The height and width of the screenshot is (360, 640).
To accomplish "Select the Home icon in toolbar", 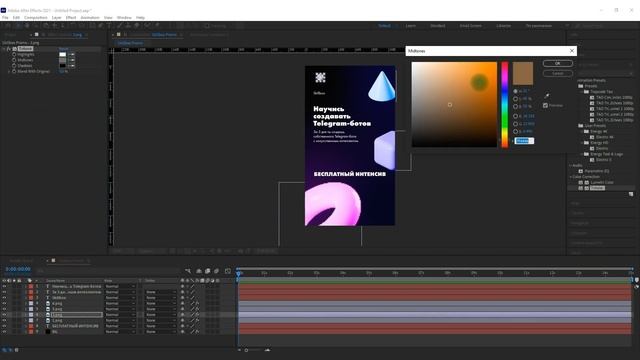I will (8, 25).
